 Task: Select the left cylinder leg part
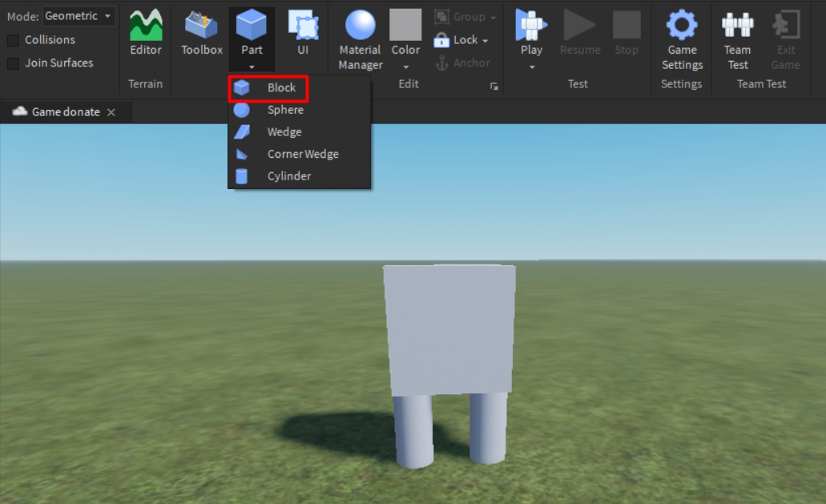click(x=413, y=431)
